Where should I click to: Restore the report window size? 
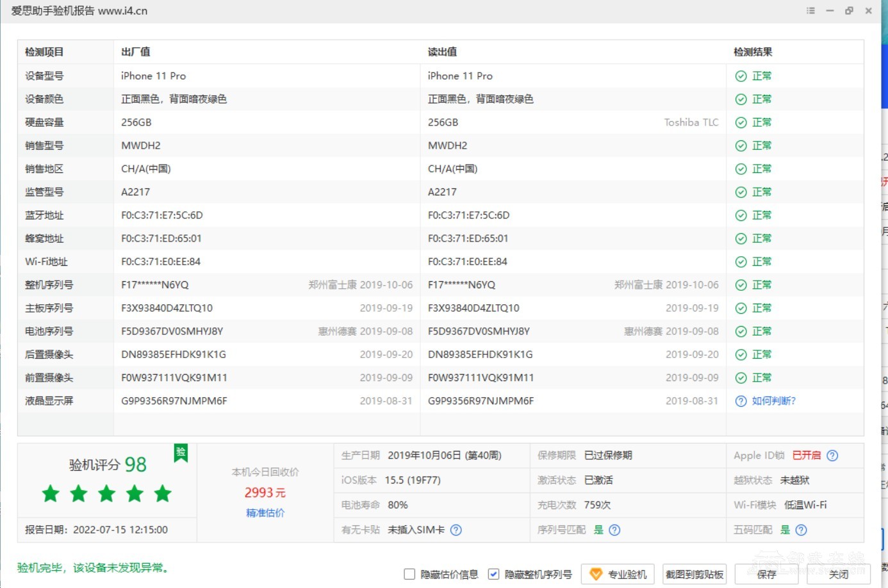pos(849,11)
